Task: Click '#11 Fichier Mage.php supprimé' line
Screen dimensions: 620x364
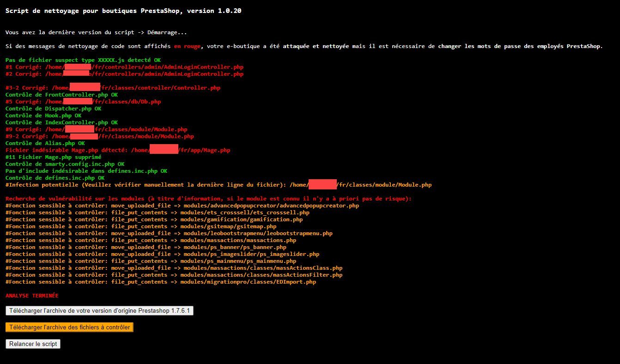Action: 54,157
